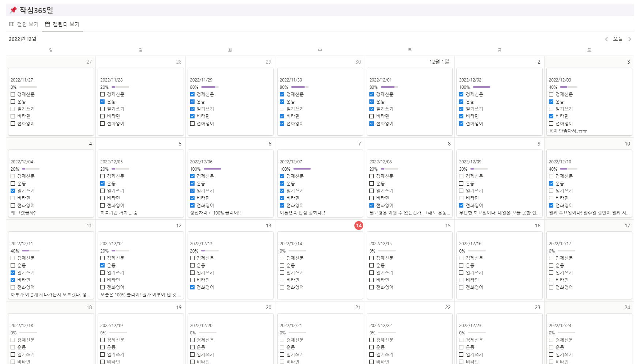This screenshot has width=640, height=364.
Task: Click the '12월 1일' date label
Action: click(439, 62)
